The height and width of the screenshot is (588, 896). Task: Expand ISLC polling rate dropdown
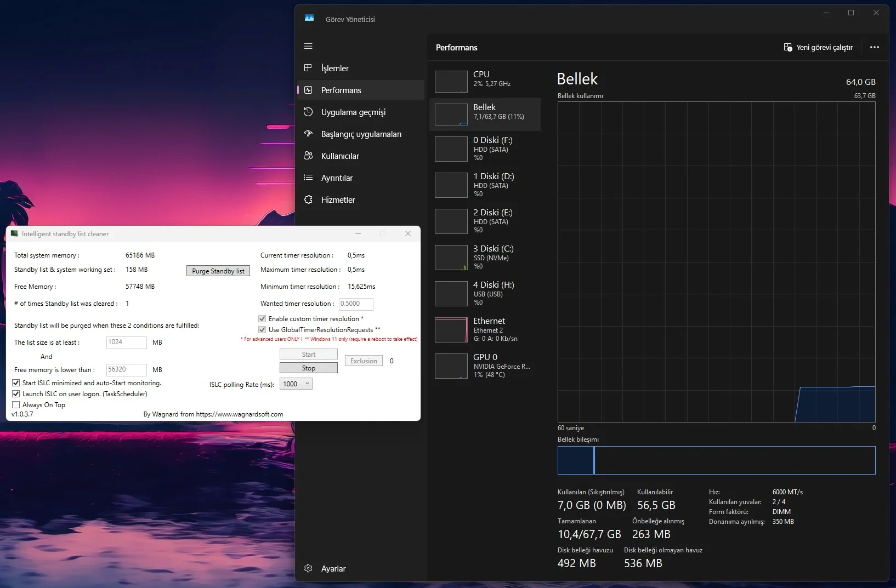point(296,384)
